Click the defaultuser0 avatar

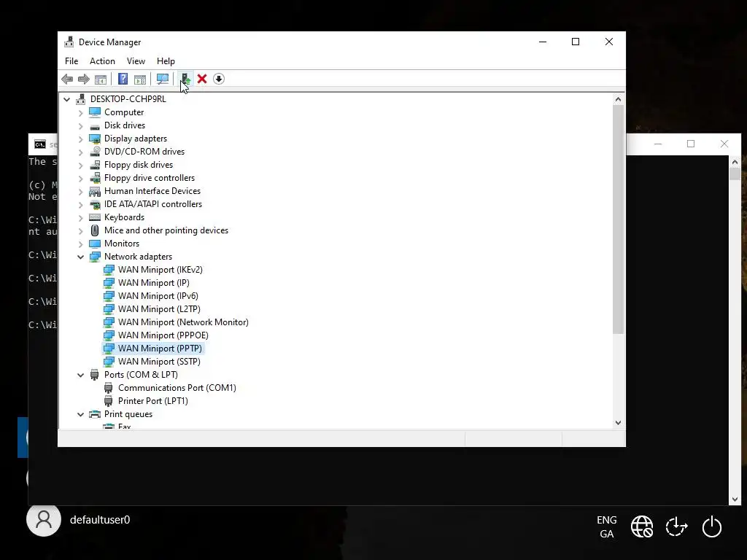coord(44,519)
